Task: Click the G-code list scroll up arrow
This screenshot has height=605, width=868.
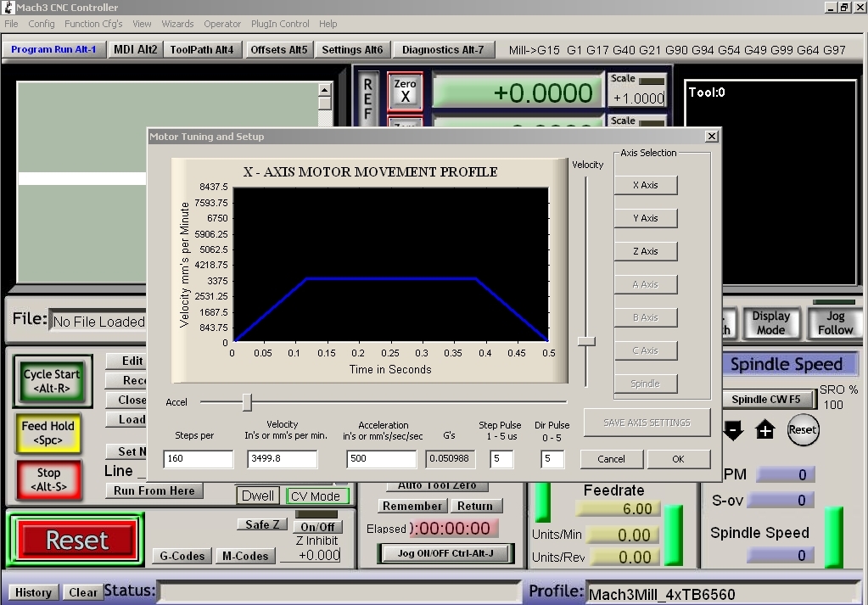Action: (x=324, y=89)
